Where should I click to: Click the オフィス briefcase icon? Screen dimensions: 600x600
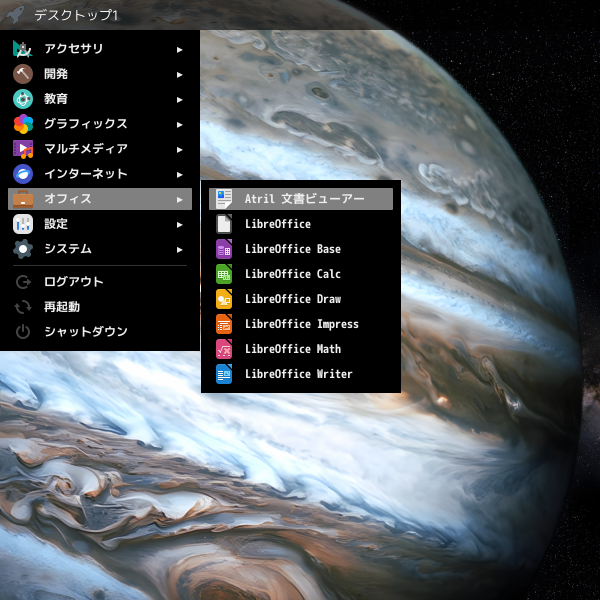tap(23, 199)
